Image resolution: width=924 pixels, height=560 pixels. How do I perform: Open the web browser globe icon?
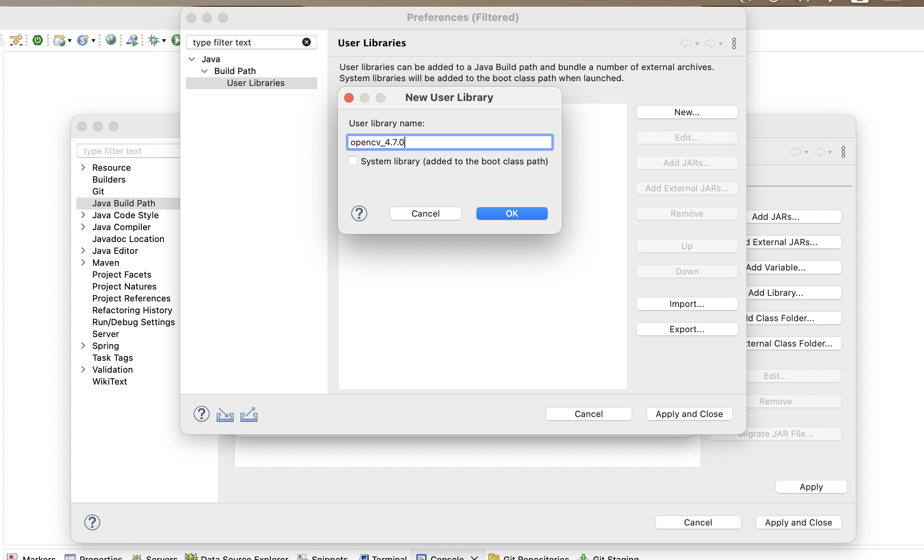click(111, 40)
